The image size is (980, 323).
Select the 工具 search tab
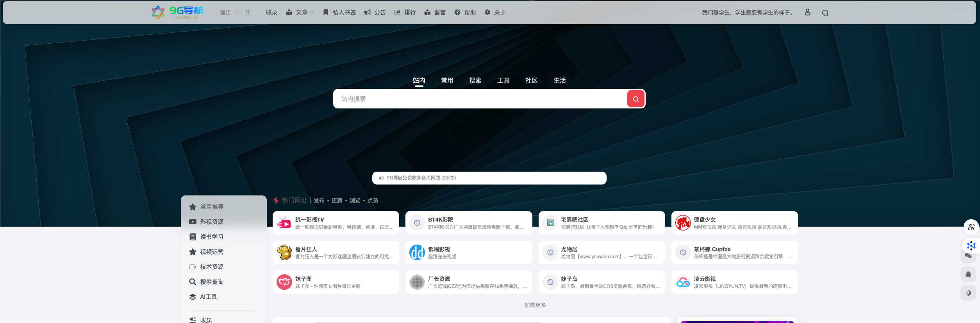tap(503, 80)
